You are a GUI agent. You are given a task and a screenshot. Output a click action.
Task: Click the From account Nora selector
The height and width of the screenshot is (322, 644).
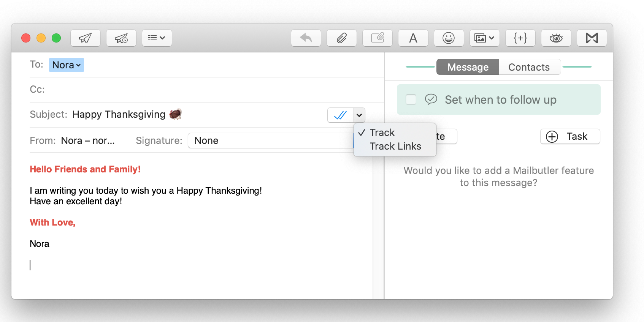88,140
